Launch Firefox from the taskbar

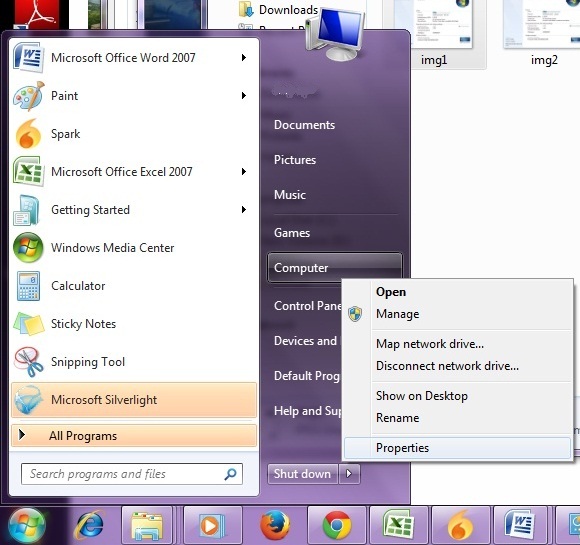275,525
